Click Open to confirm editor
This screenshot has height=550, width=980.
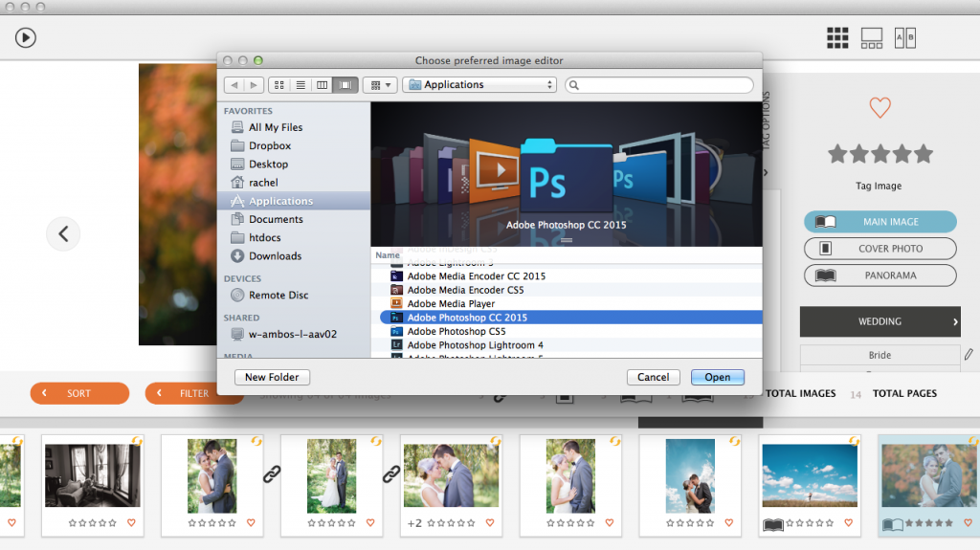[718, 377]
